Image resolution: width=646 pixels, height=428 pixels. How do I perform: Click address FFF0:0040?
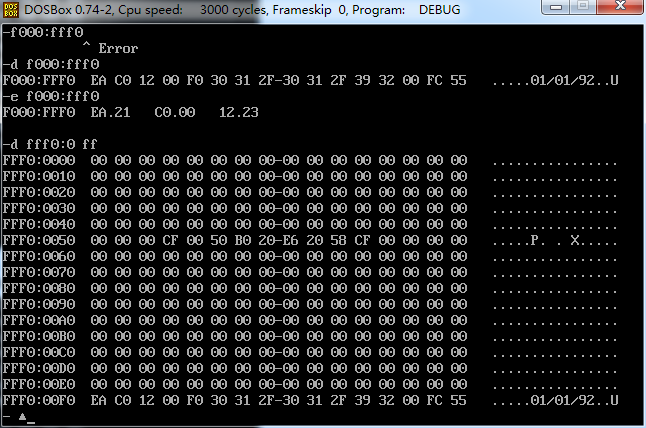(39, 225)
